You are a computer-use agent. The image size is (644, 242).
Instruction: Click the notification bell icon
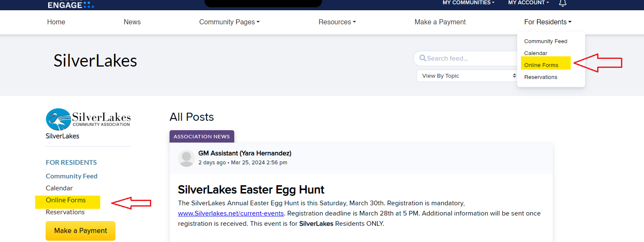[563, 3]
